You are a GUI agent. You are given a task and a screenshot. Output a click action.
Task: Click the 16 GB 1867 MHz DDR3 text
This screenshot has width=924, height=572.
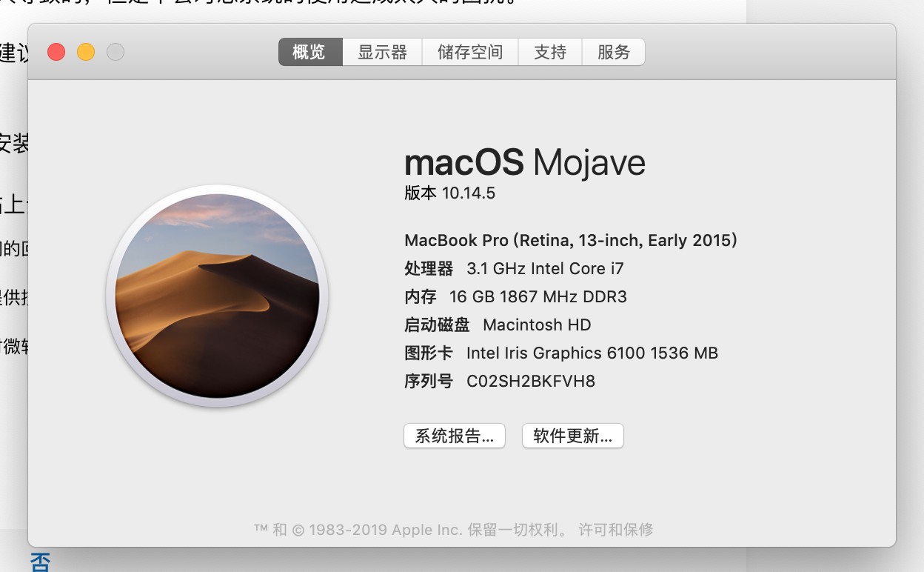538,297
